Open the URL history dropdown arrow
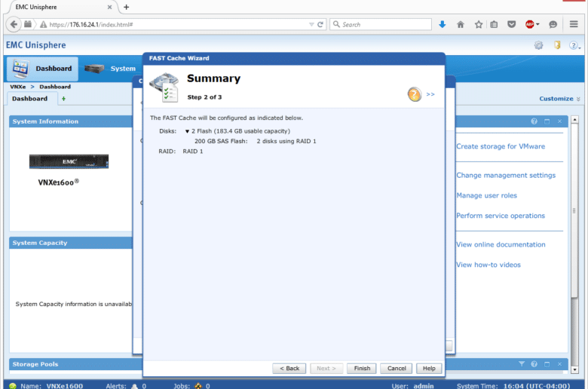Image resolution: width=588 pixels, height=389 pixels. click(311, 24)
